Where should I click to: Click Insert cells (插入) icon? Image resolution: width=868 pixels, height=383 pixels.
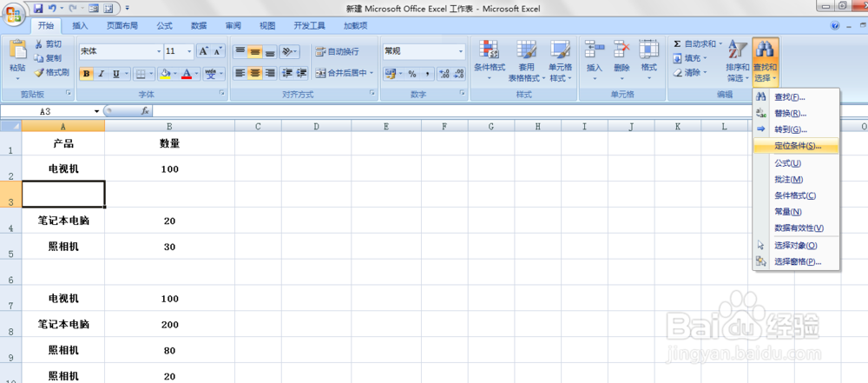tap(595, 50)
